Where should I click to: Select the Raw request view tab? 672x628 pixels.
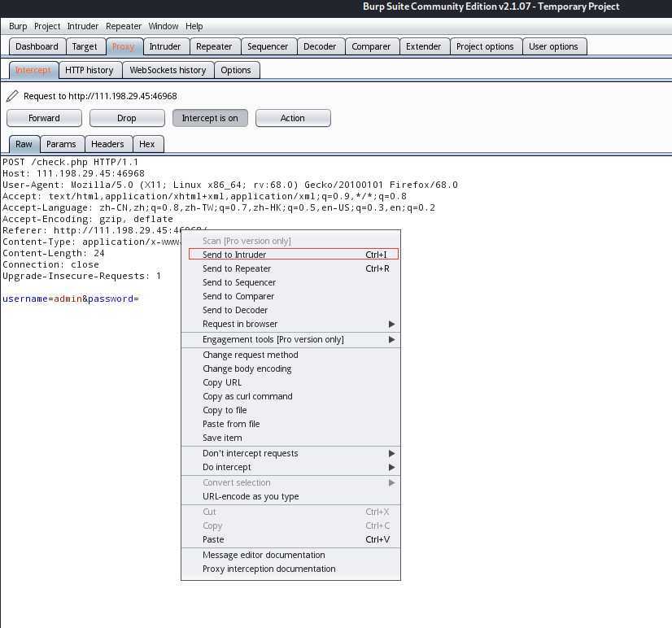tap(24, 144)
